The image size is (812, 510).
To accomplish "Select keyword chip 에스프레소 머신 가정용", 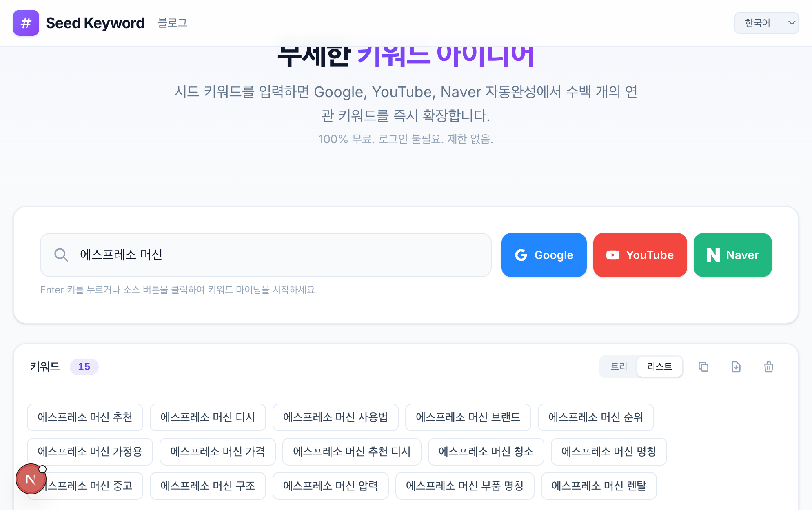I will pyautogui.click(x=90, y=452).
